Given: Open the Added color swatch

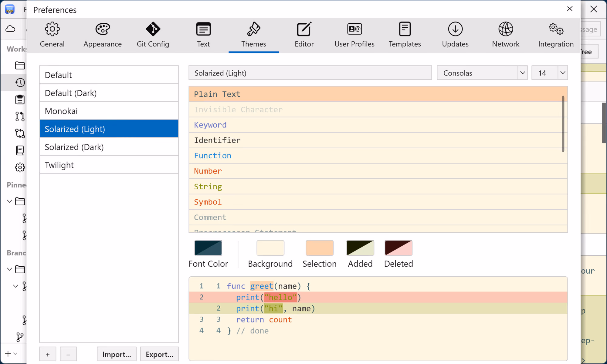Looking at the screenshot, I should pos(360,248).
